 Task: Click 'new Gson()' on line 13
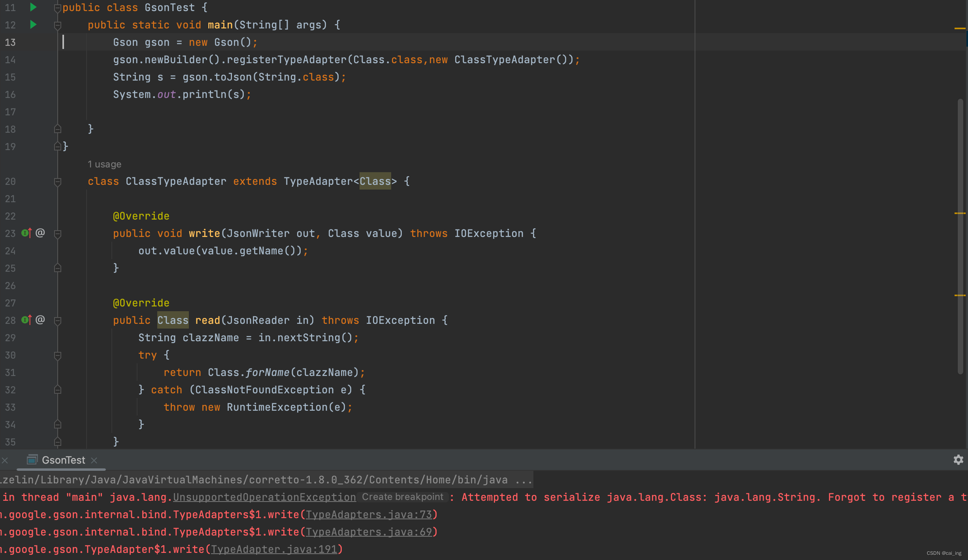(x=220, y=42)
